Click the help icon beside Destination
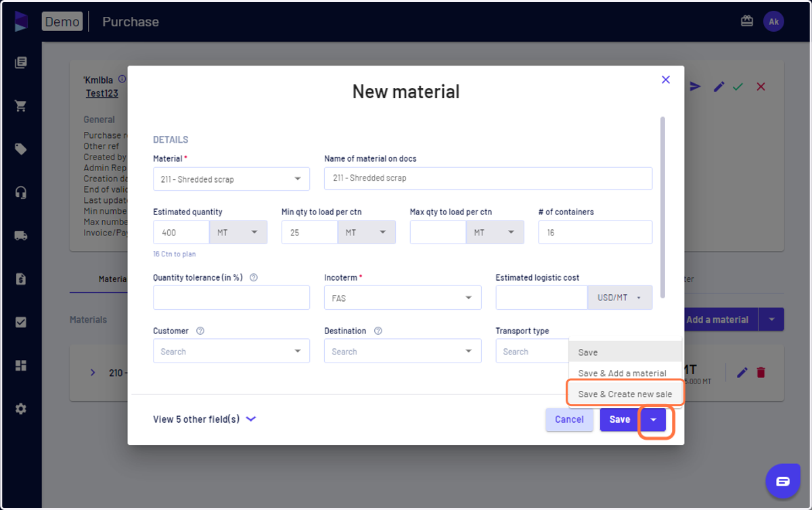The image size is (812, 510). point(378,331)
